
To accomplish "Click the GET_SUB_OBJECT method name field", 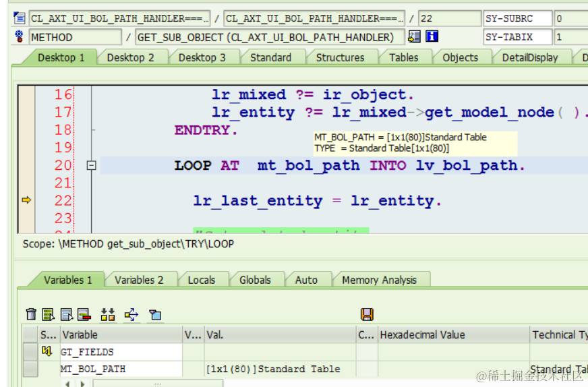I will pyautogui.click(x=270, y=37).
